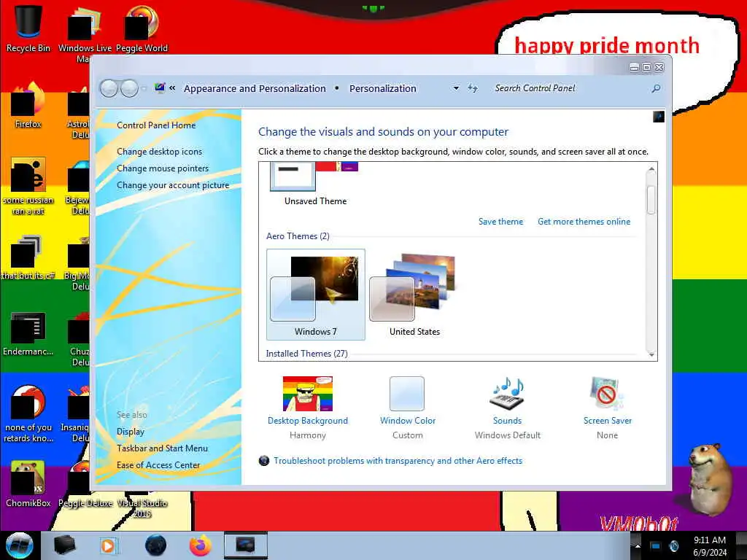Open the Endermanc... desktop icon
Image resolution: width=747 pixels, height=560 pixels.
[28, 333]
